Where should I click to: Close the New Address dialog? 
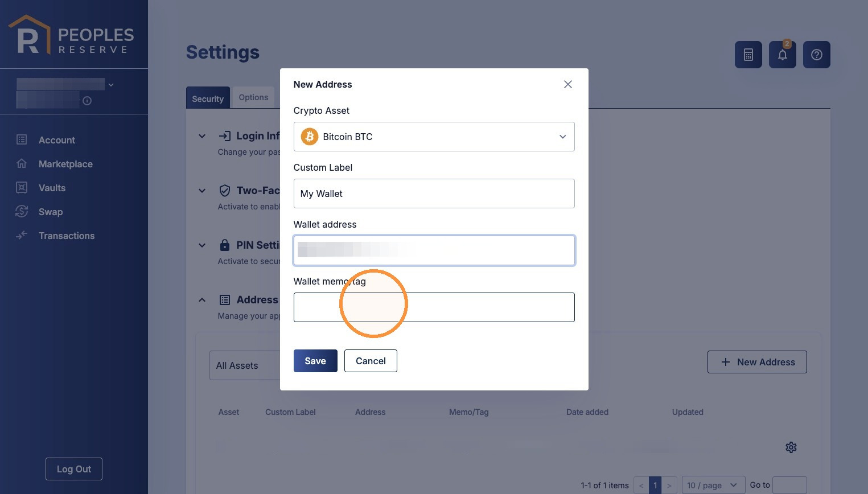567,84
